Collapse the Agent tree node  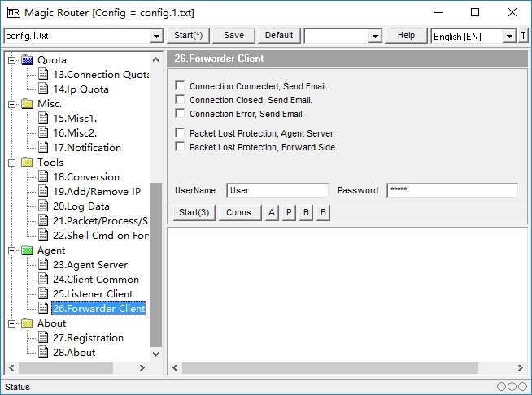12,250
